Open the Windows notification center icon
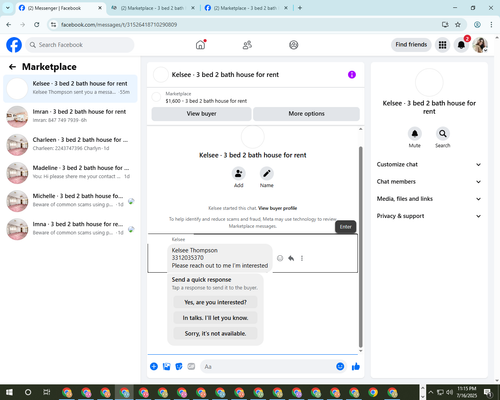 488,392
